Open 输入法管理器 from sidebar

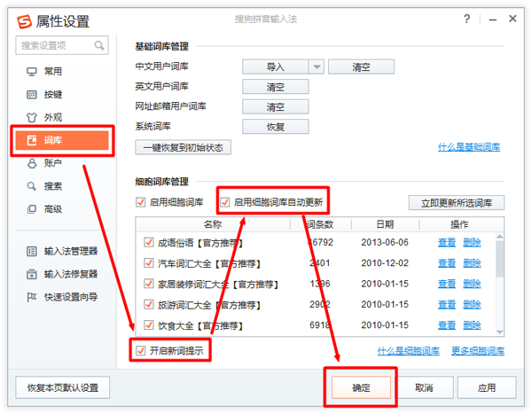(71, 252)
